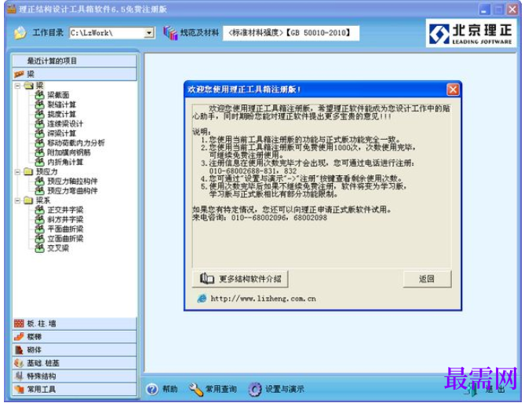The height and width of the screenshot is (403, 532).
Task: Switch to the 砌体 category
Action: [75, 350]
